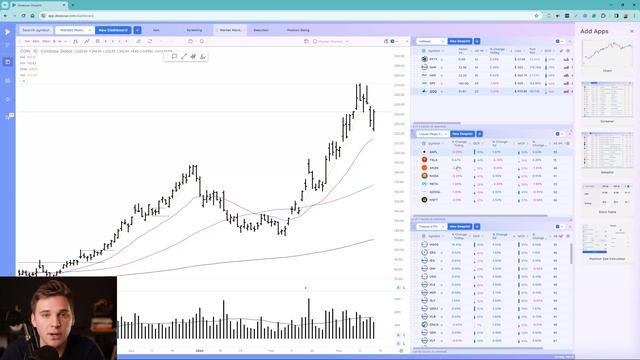Click vertical scrollbar in Theme ETFs table
Screen dimensions: 640x360
[571, 253]
